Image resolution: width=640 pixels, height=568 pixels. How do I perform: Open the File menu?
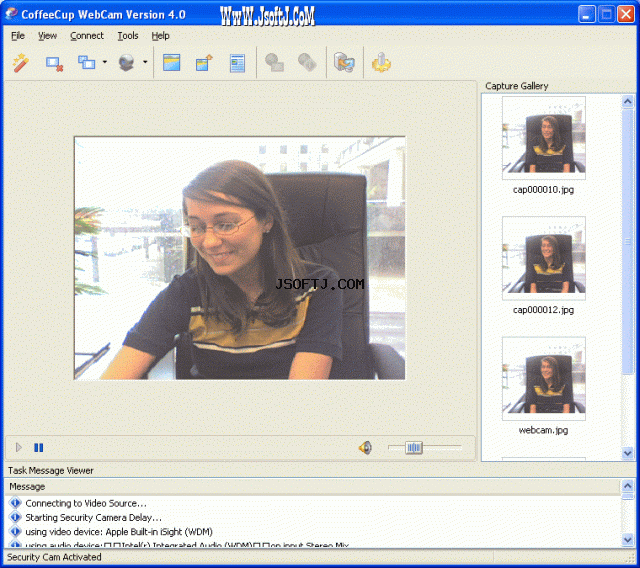(18, 36)
